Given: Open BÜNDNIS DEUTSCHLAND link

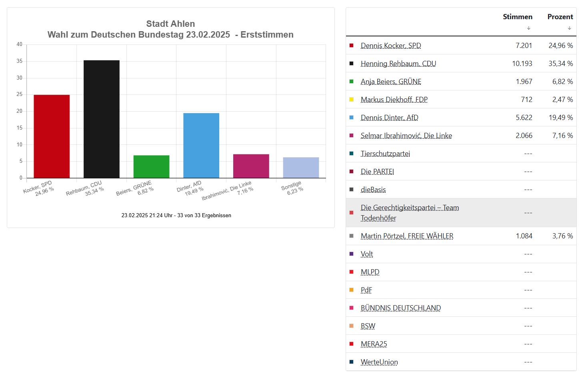Looking at the screenshot, I should 401,308.
